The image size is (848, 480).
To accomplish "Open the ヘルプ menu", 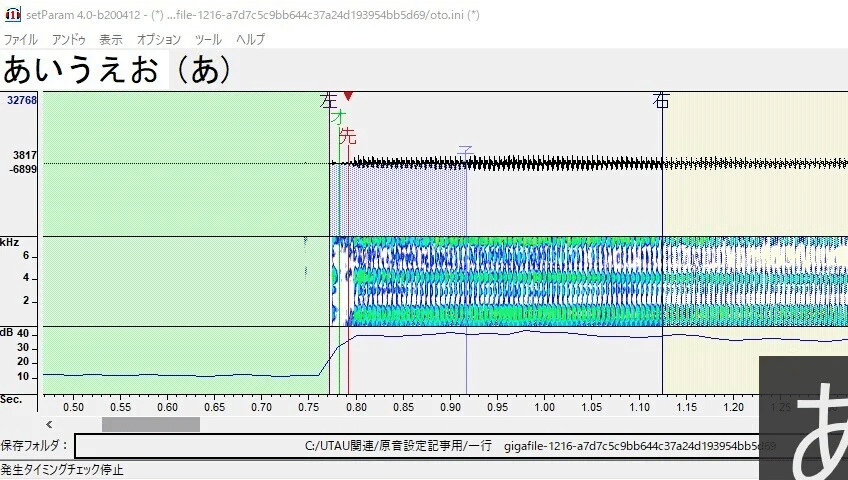I will (x=250, y=39).
